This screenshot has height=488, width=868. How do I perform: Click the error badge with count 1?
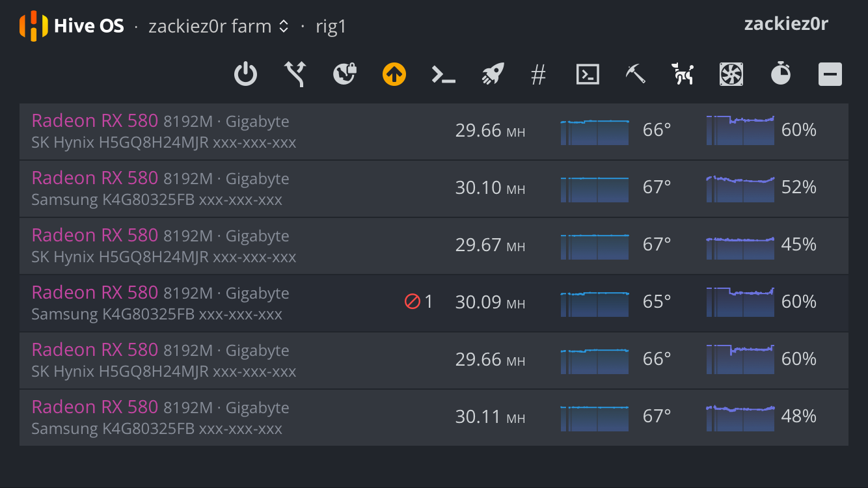(x=418, y=301)
